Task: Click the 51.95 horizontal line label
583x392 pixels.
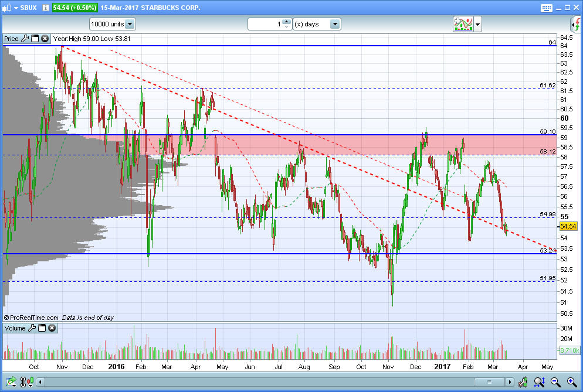Action: [x=548, y=278]
